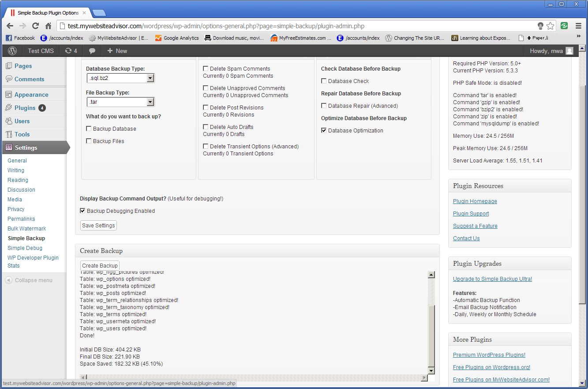Disable Backup Debugging Enabled checkbox
The image size is (588, 389).
[x=82, y=211]
